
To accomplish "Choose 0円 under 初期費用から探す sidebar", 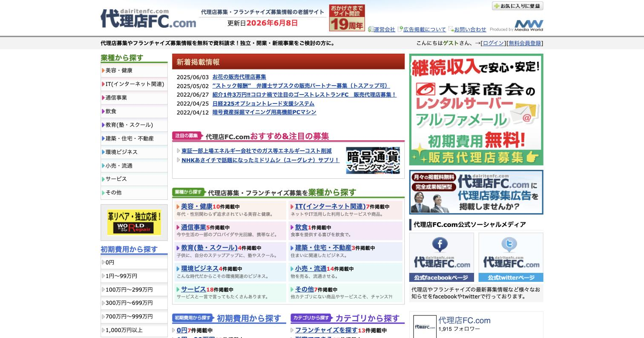I will click(134, 262).
